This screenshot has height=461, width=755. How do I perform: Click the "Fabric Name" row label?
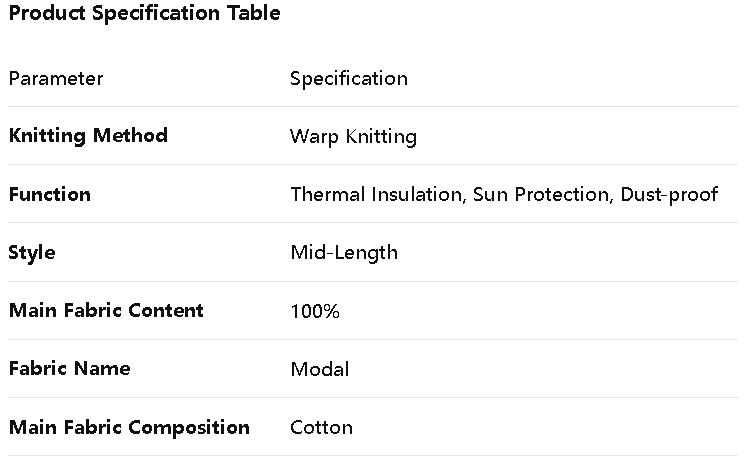tap(70, 368)
